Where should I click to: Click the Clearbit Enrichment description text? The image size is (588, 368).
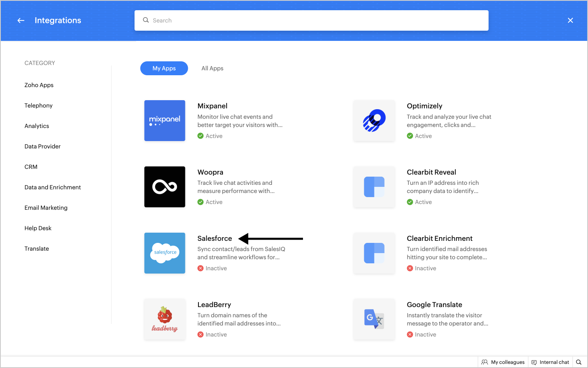click(447, 253)
